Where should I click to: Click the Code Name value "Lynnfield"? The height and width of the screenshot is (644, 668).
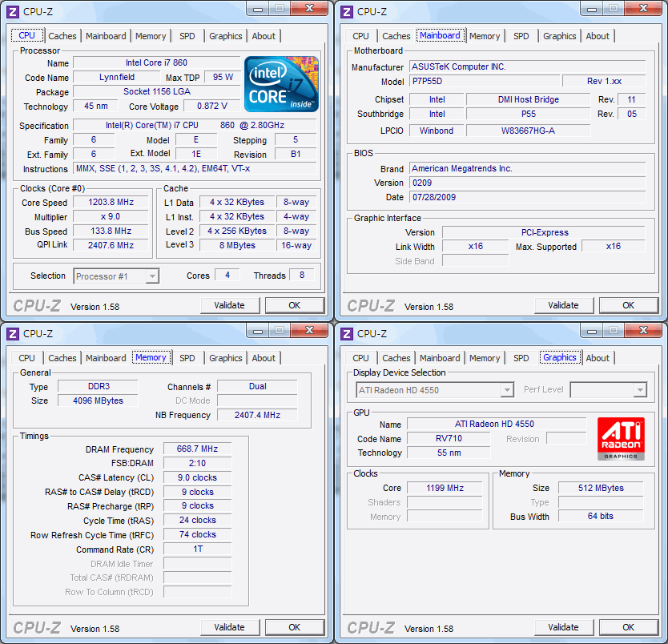(x=117, y=77)
